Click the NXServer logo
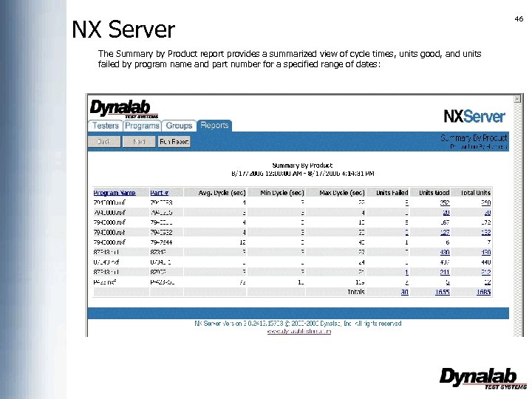 [474, 117]
